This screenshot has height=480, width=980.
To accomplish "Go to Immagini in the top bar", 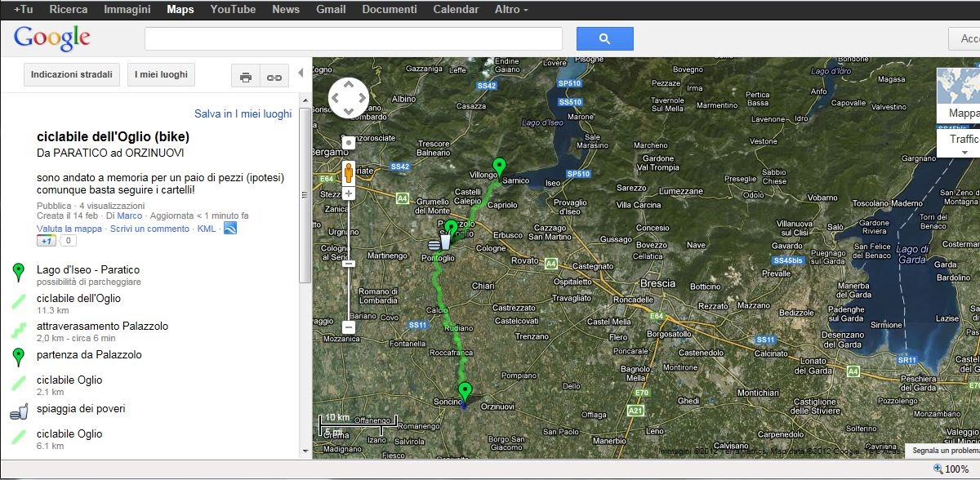I will [x=127, y=10].
